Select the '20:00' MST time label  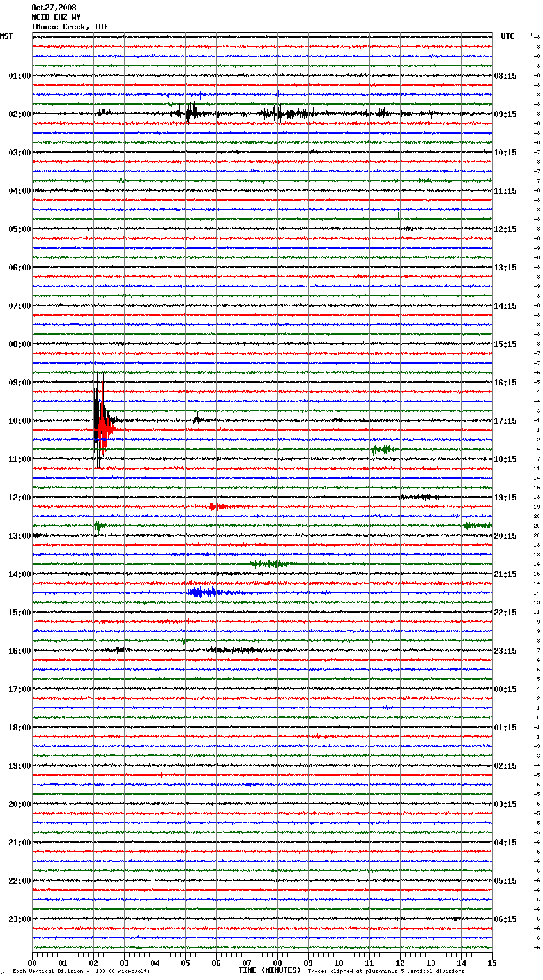point(20,804)
